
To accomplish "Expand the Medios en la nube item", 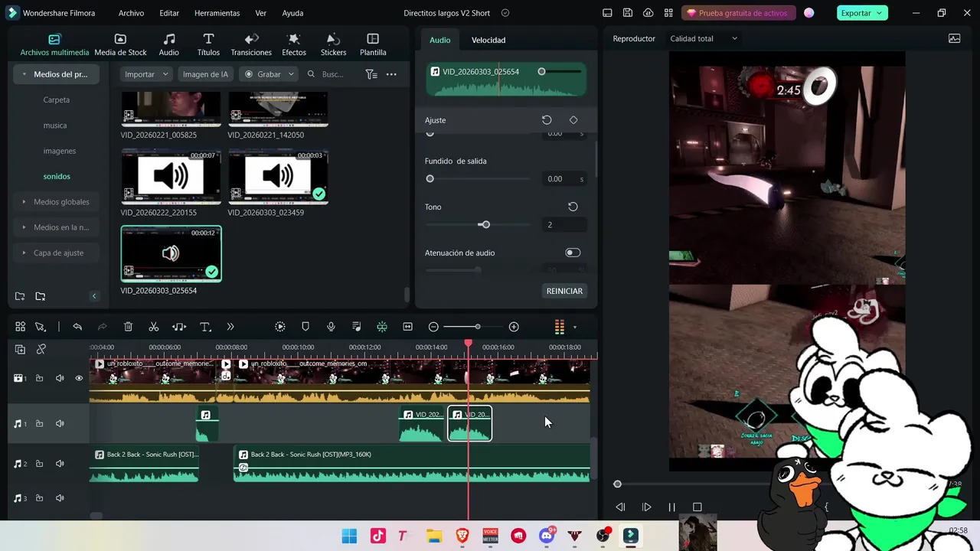I will (56, 227).
